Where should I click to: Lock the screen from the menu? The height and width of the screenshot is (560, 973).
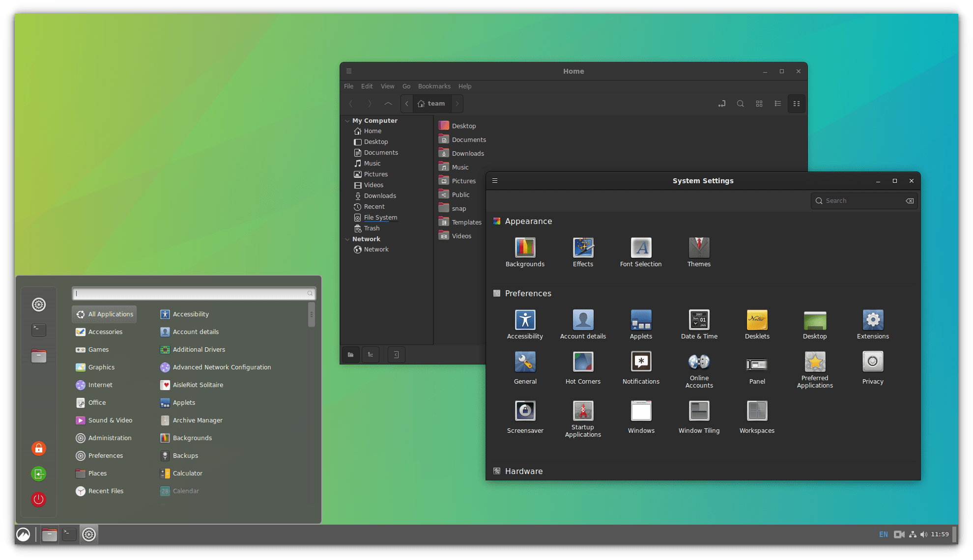point(38,448)
